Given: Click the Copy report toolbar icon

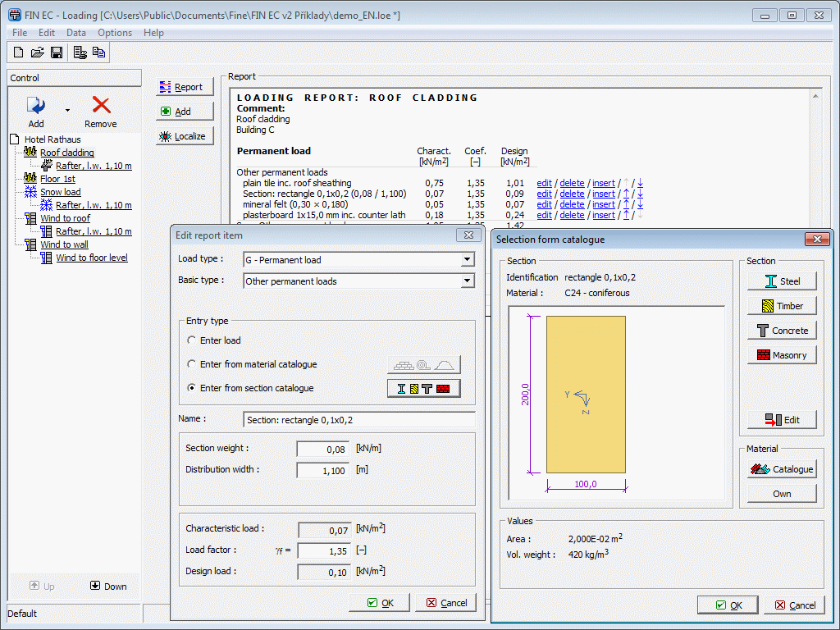Looking at the screenshot, I should tap(98, 52).
